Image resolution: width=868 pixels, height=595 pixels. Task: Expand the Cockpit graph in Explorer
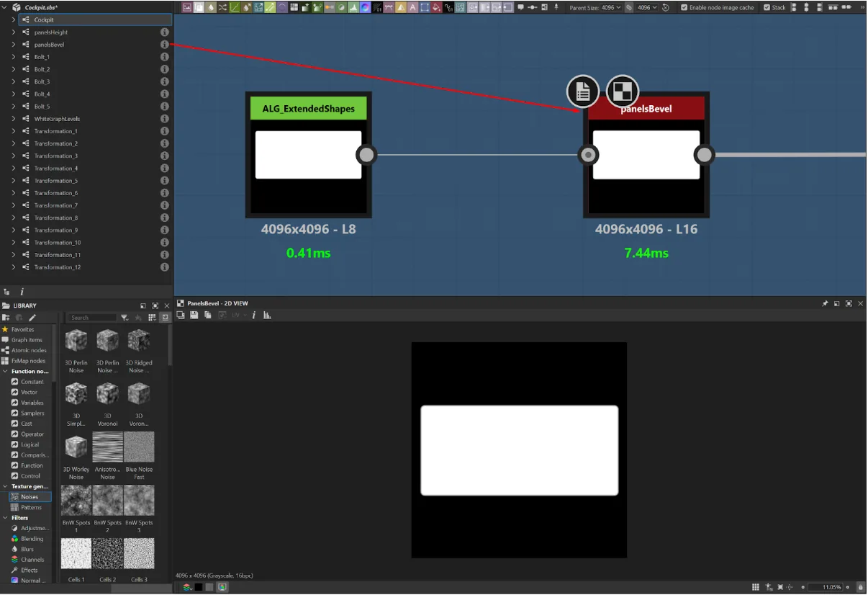click(x=14, y=20)
